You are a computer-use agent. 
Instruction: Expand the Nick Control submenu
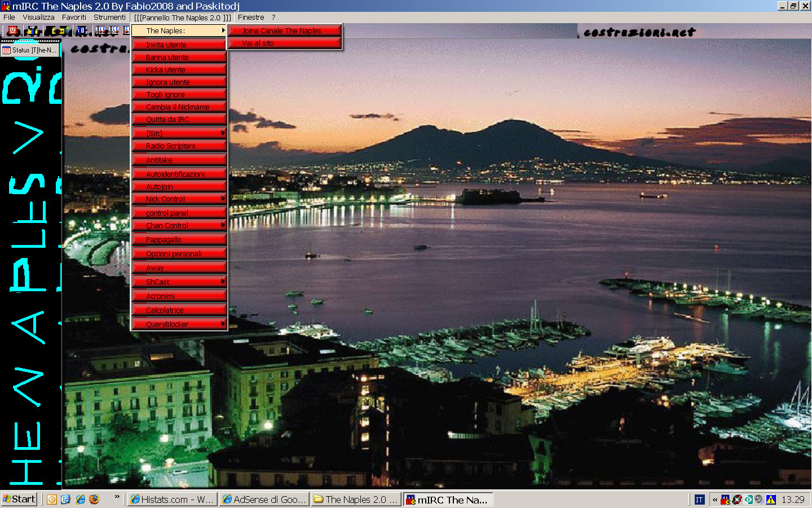179,199
